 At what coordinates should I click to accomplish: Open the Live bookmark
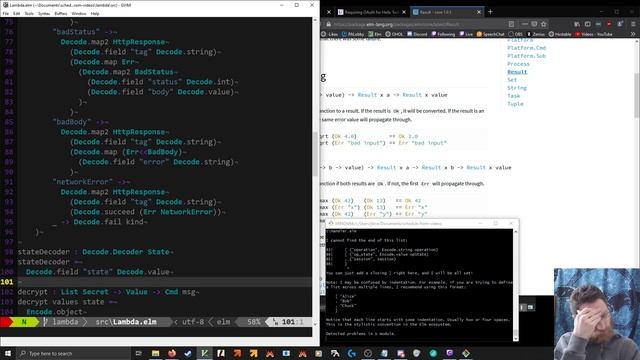click(466, 34)
